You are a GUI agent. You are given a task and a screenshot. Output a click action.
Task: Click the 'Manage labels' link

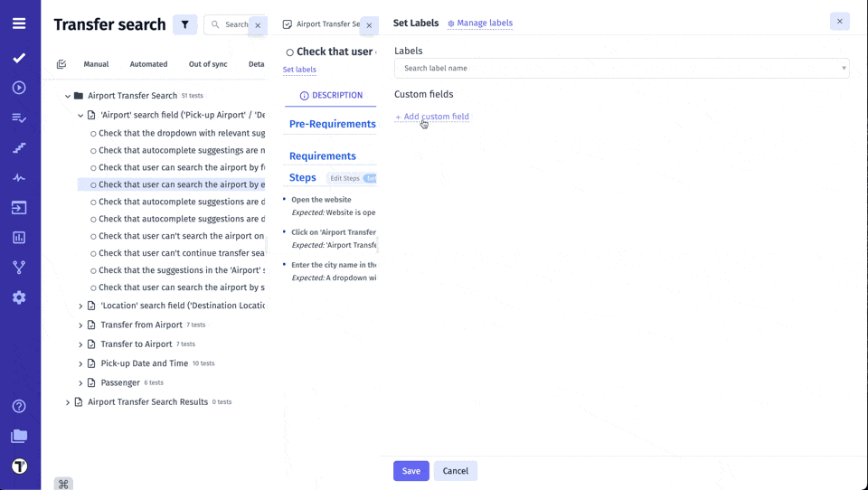[x=480, y=24]
